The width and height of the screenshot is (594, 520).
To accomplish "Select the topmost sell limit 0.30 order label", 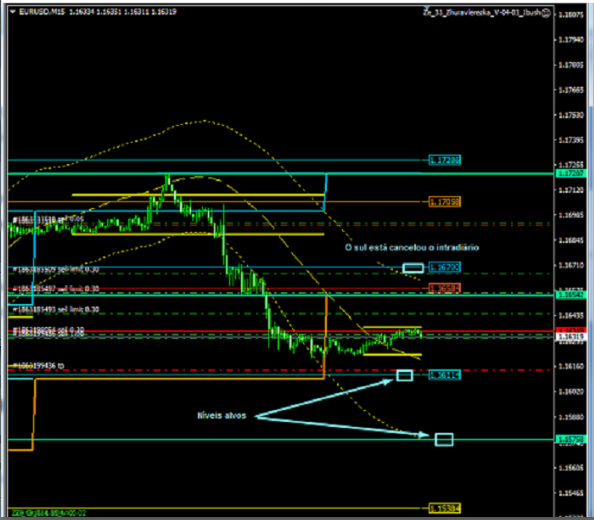I will pyautogui.click(x=56, y=270).
